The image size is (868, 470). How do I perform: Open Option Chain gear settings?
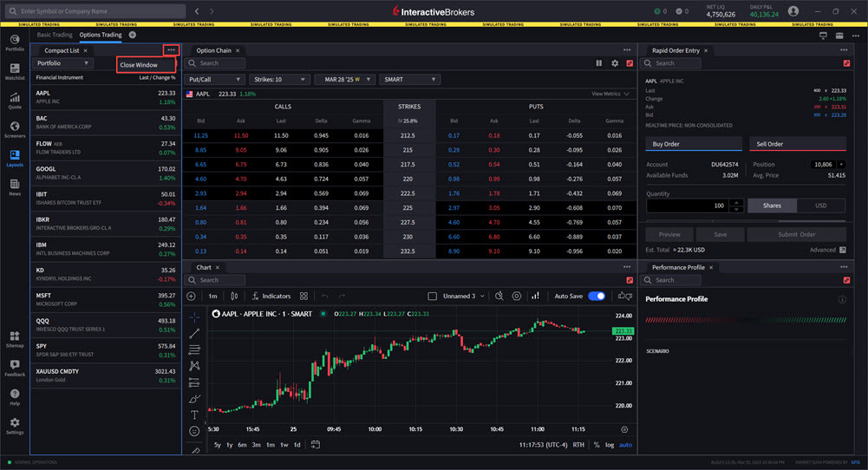[615, 63]
